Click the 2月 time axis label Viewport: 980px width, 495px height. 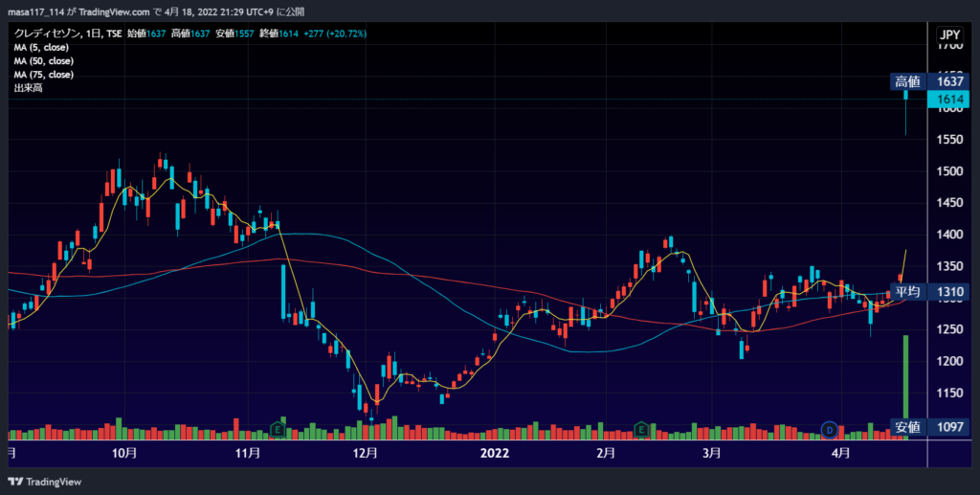pos(606,453)
